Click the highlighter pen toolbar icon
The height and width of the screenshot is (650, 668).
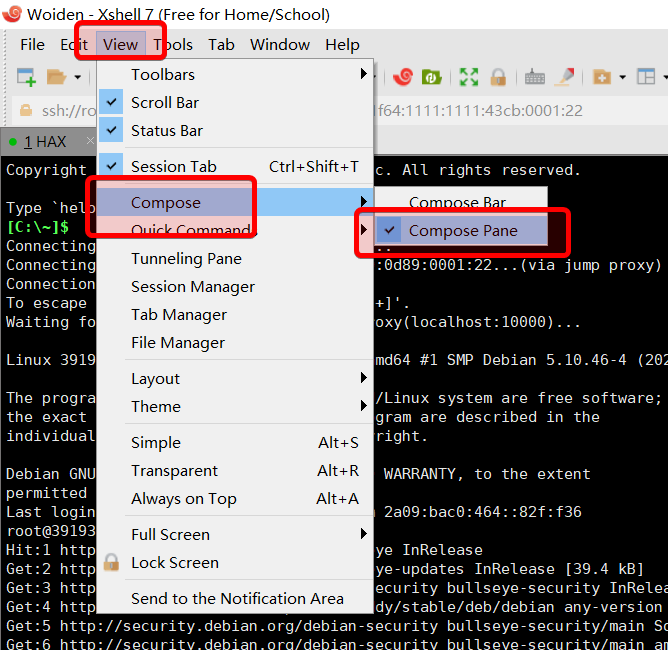click(x=565, y=77)
